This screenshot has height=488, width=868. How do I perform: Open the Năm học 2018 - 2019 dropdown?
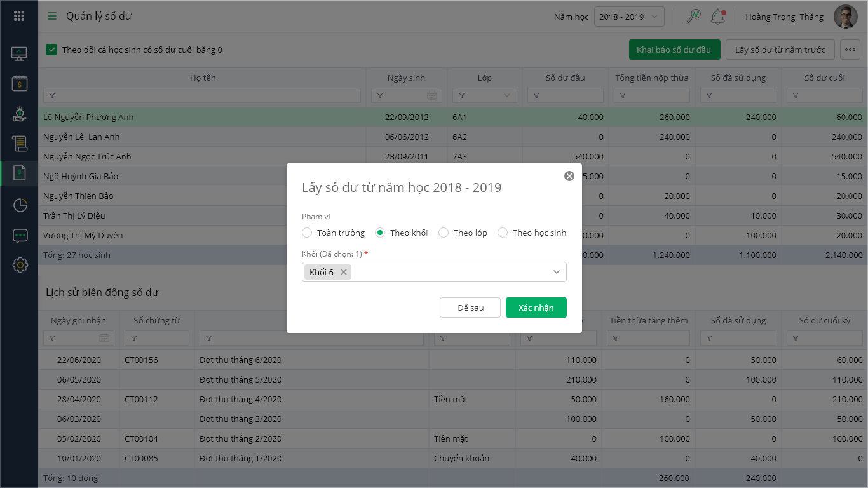pos(629,17)
